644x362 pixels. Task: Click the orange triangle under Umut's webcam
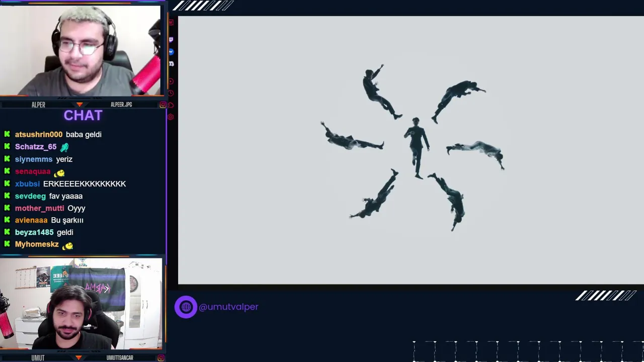point(78,358)
